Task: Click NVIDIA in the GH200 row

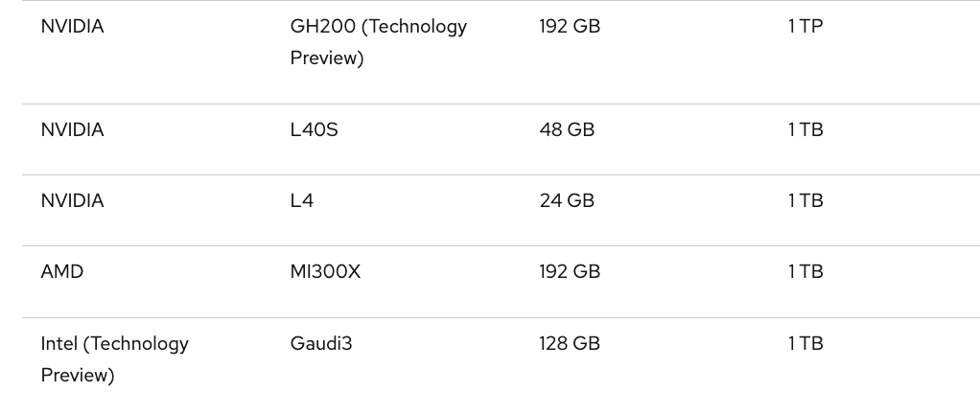Action: (72, 27)
